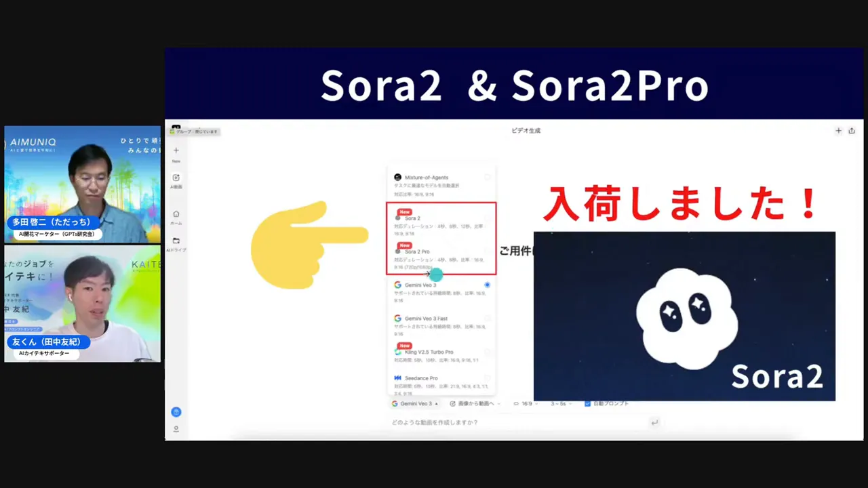Select the Gemini Veo 3 radio button
Screen dimensions: 868x488
point(487,285)
